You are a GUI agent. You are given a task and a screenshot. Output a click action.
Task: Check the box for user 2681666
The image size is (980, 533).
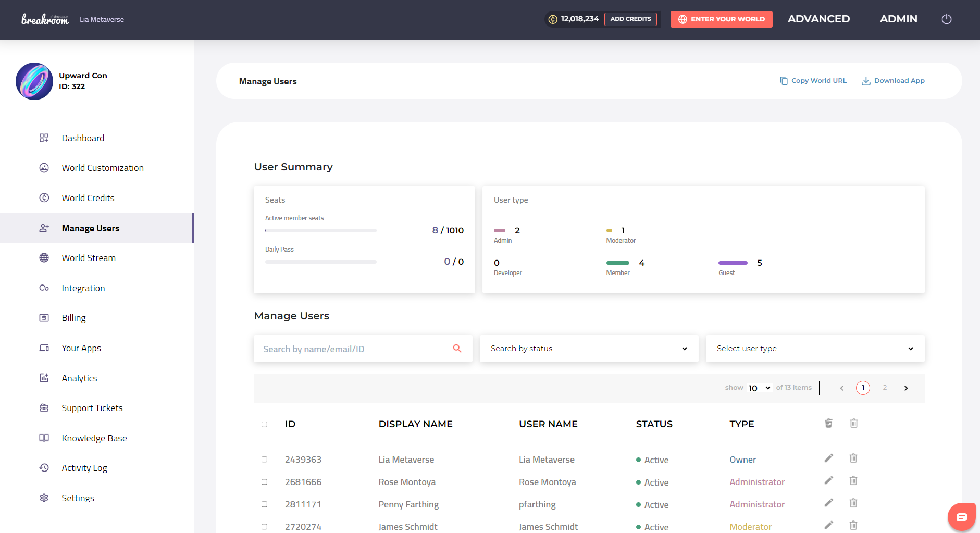pyautogui.click(x=265, y=482)
